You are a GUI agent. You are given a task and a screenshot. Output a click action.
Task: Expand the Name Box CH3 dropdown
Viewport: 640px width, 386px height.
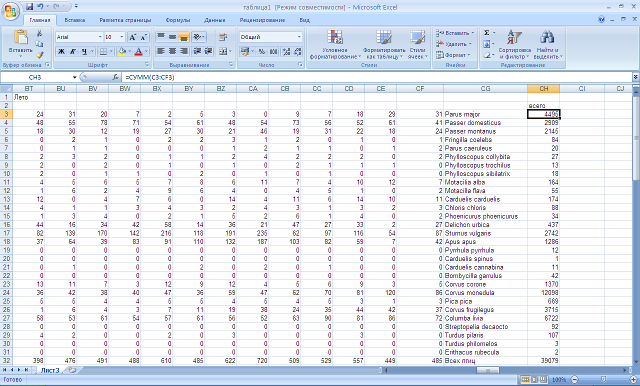(x=75, y=77)
